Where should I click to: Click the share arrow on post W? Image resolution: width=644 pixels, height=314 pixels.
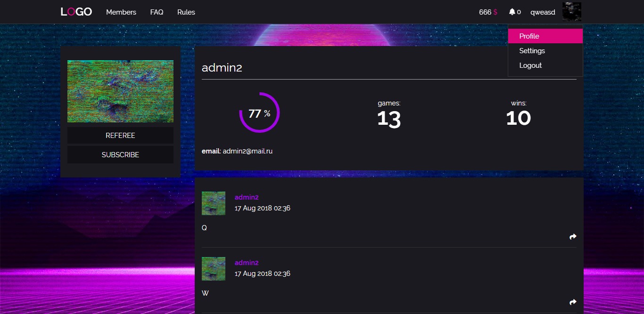[573, 302]
